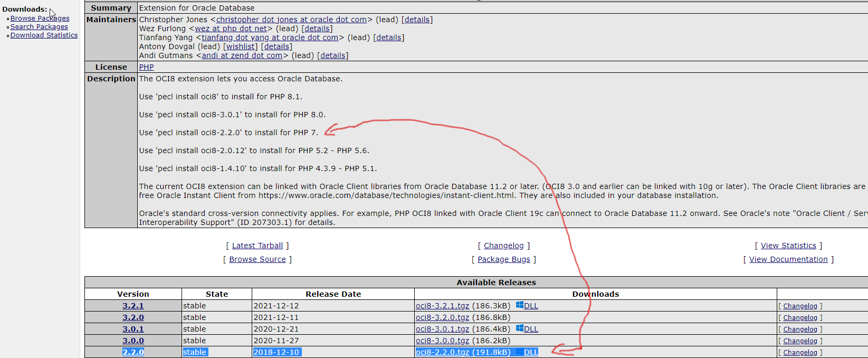The image size is (868, 358).
Task: Open version 3.0.1 release page
Action: (x=133, y=329)
